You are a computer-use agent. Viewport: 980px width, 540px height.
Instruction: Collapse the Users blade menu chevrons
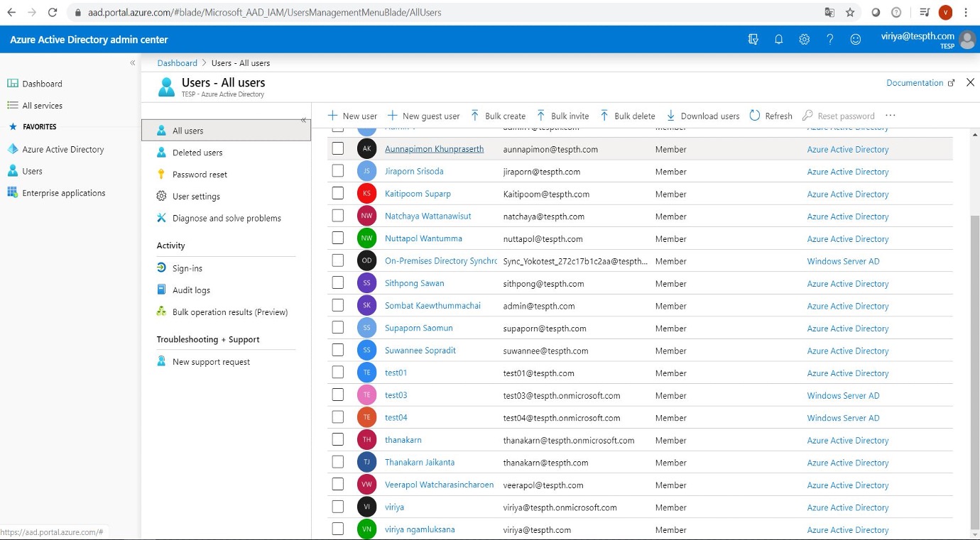point(303,120)
